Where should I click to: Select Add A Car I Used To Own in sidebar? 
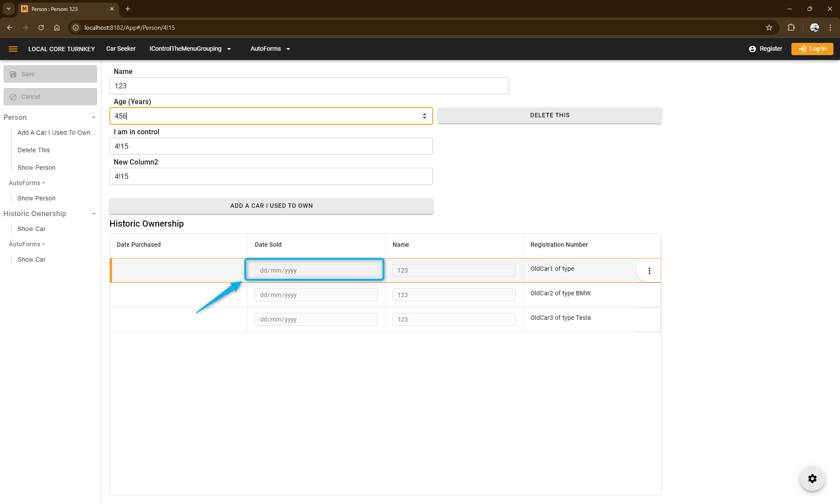click(56, 133)
